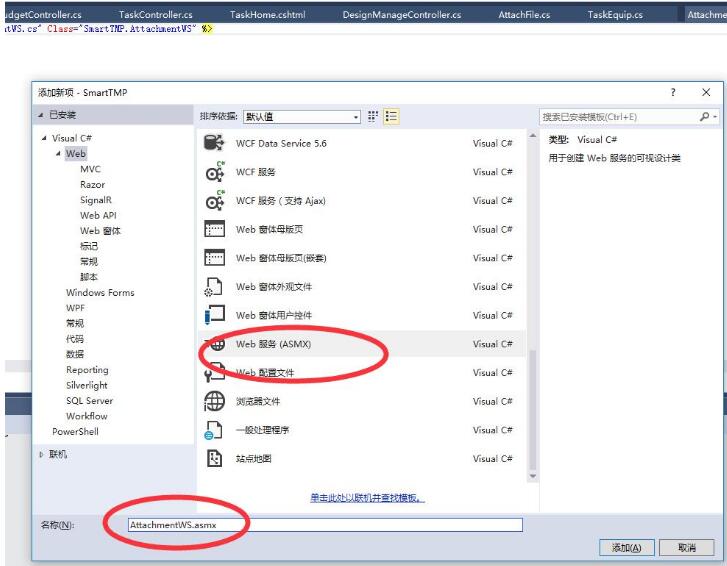The image size is (727, 566).
Task: Click the template list scroll-down arrow
Action: (x=533, y=477)
